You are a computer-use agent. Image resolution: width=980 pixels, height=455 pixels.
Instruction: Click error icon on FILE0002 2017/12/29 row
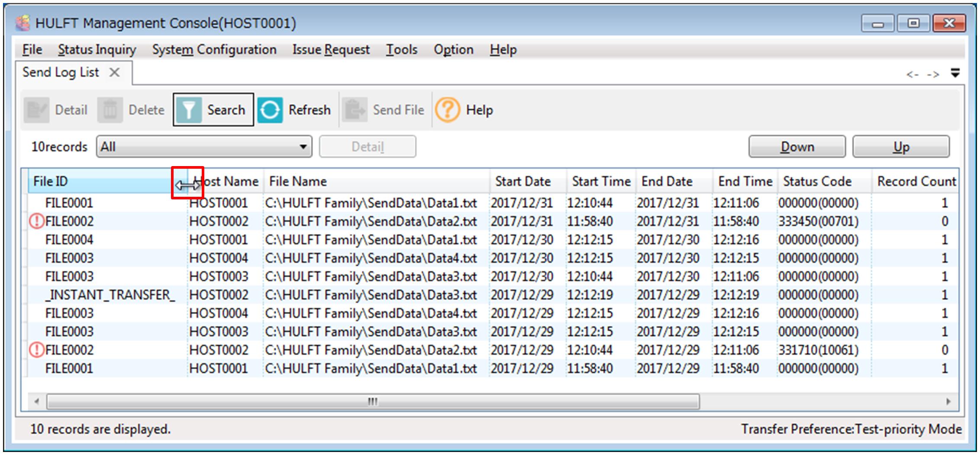tap(36, 350)
